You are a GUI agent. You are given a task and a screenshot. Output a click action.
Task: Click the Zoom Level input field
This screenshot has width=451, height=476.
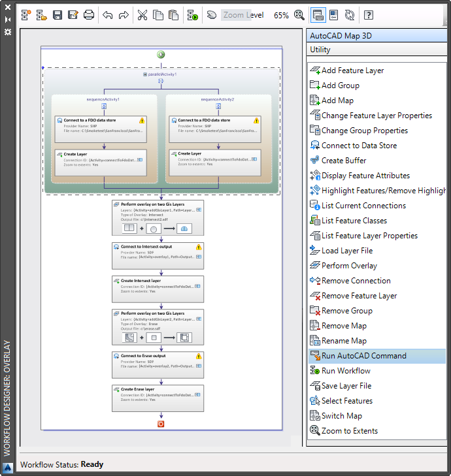244,15
